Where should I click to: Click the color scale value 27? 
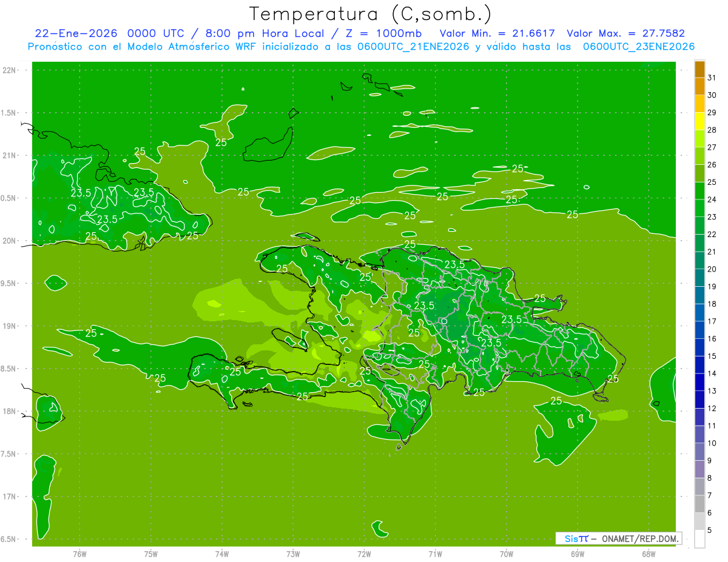(712, 147)
